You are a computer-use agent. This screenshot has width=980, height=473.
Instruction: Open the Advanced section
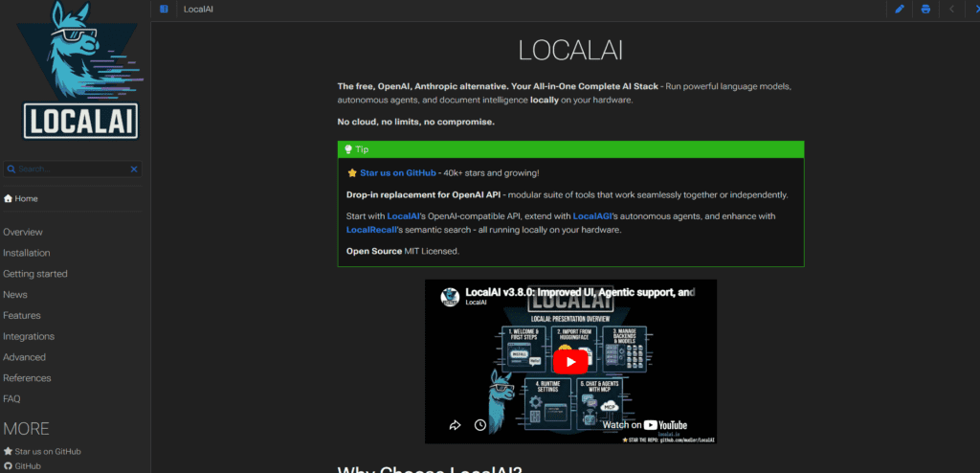tap(24, 357)
